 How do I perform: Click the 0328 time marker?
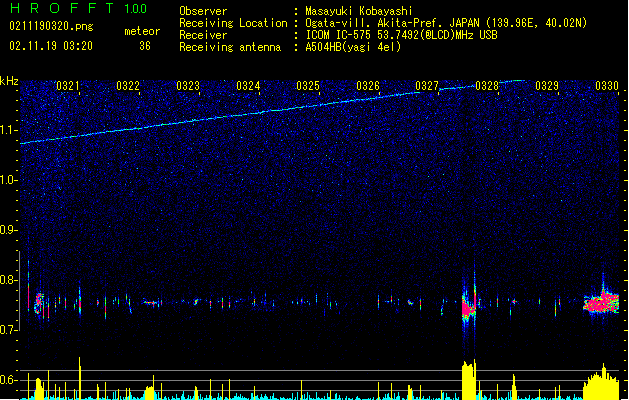click(487, 86)
